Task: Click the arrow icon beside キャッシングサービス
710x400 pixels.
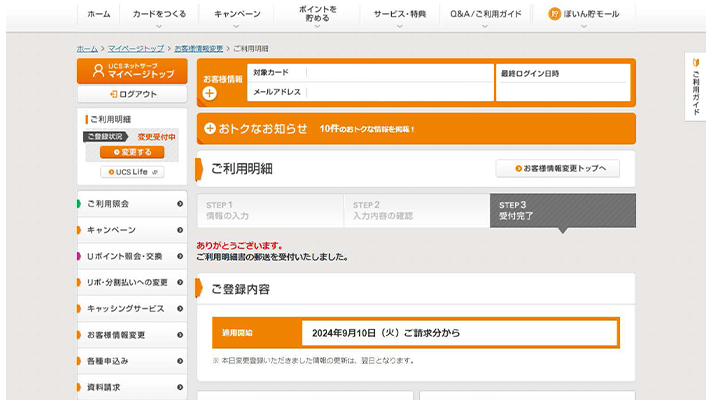Action: pyautogui.click(x=180, y=309)
